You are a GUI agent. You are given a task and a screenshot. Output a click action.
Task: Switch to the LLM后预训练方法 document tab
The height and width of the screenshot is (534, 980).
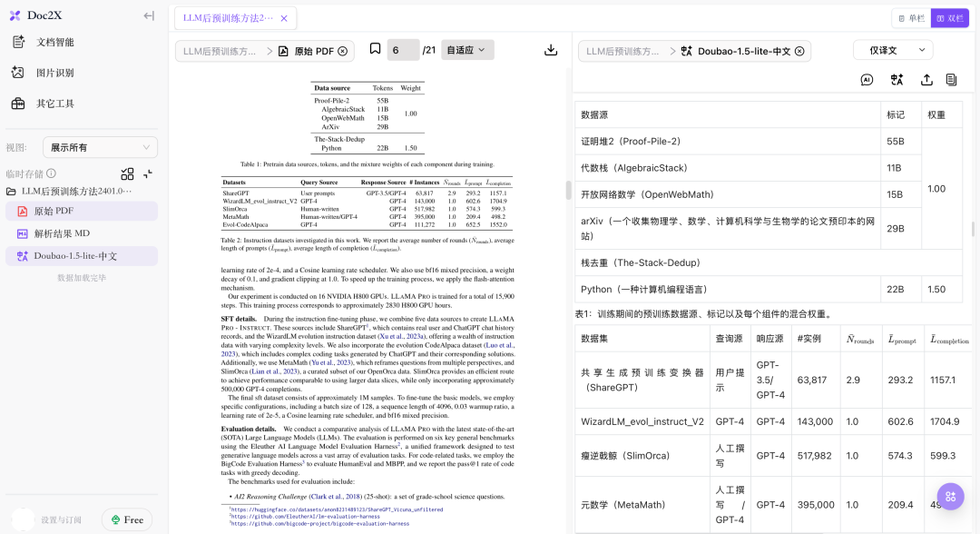click(x=228, y=18)
